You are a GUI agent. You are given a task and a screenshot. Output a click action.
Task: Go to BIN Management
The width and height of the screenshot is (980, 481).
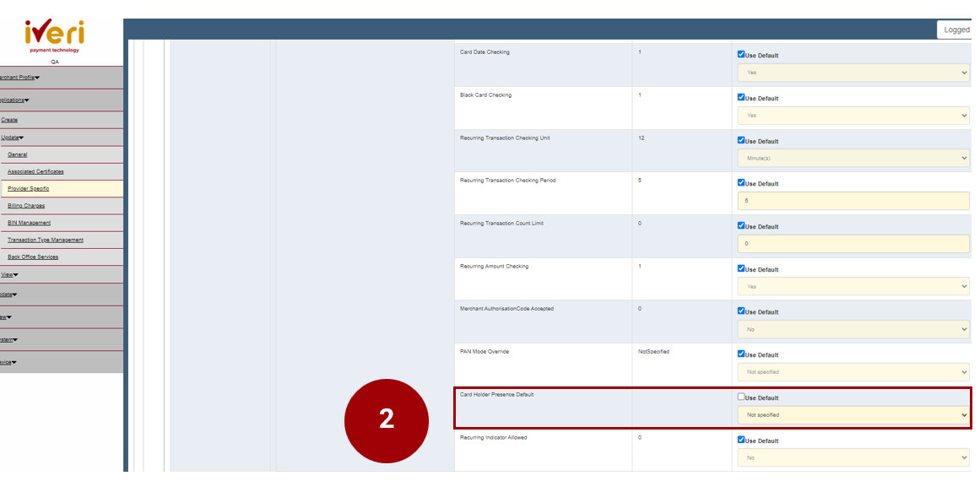[29, 223]
